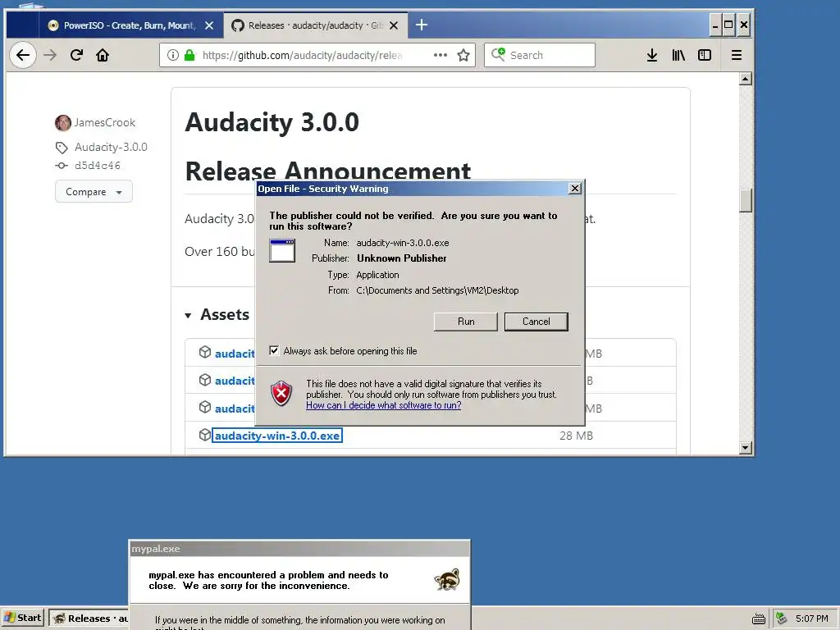
Task: Reload the GitHub releases page
Action: tap(76, 55)
